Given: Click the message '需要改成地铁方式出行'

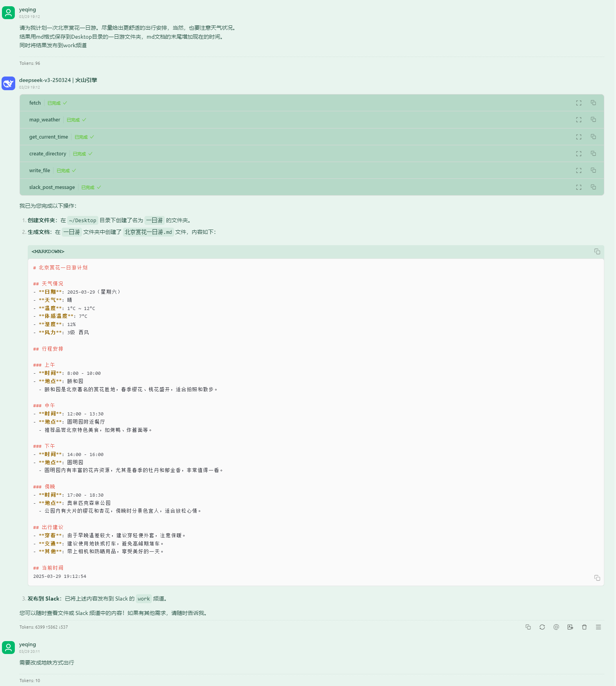Looking at the screenshot, I should coord(47,663).
